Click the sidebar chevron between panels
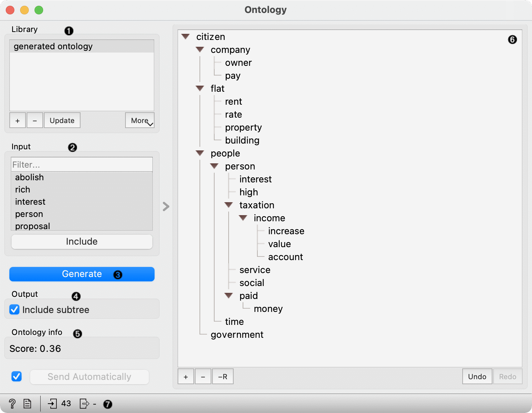532x413 pixels. [x=165, y=206]
